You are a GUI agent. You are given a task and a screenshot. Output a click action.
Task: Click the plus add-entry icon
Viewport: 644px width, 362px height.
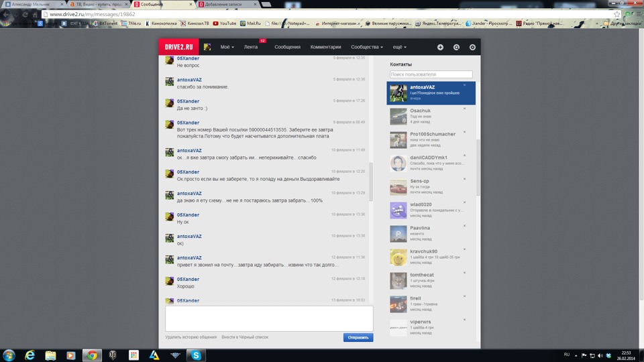click(x=440, y=47)
